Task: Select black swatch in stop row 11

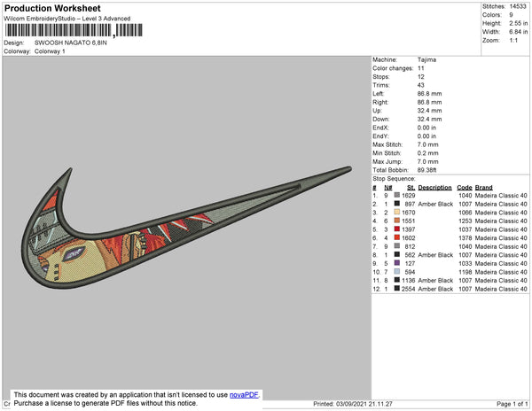Action: pyautogui.click(x=397, y=280)
